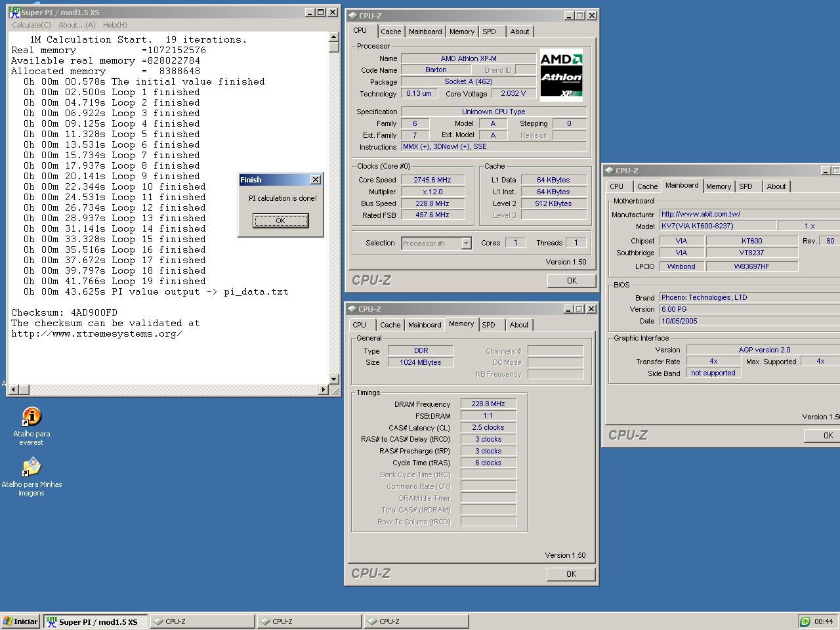
Task: Click the Multiplier x 12.0 field
Action: [x=432, y=192]
